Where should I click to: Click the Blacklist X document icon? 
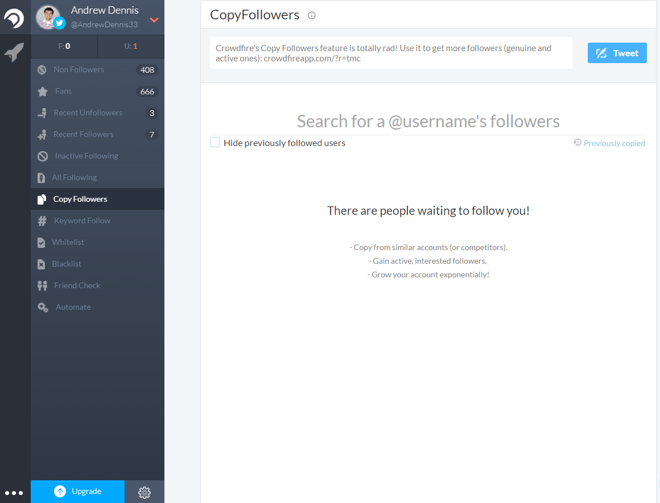click(41, 264)
